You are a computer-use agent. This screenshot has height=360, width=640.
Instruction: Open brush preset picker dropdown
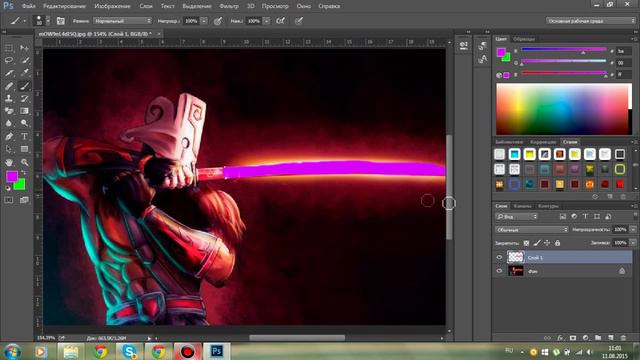pos(48,21)
